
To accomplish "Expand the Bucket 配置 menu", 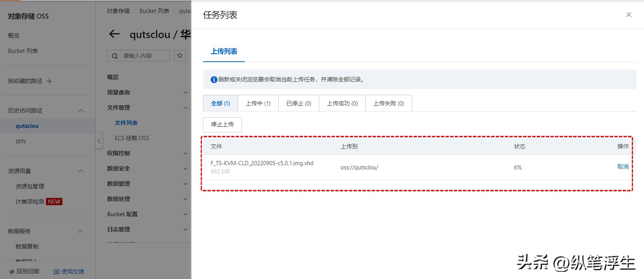I will pos(185,214).
